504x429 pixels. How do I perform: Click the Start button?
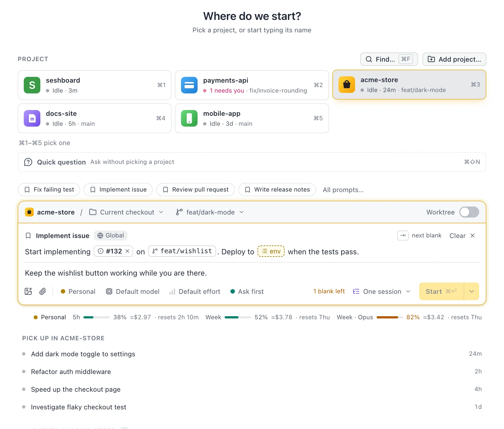441,291
